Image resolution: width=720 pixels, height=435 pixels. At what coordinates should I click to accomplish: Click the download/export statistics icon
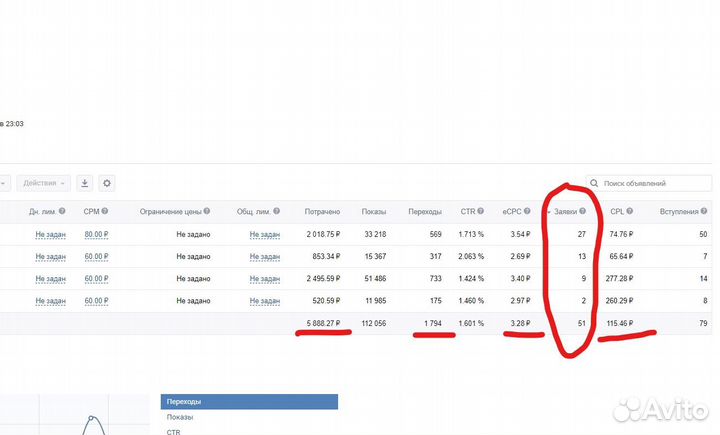click(x=85, y=183)
